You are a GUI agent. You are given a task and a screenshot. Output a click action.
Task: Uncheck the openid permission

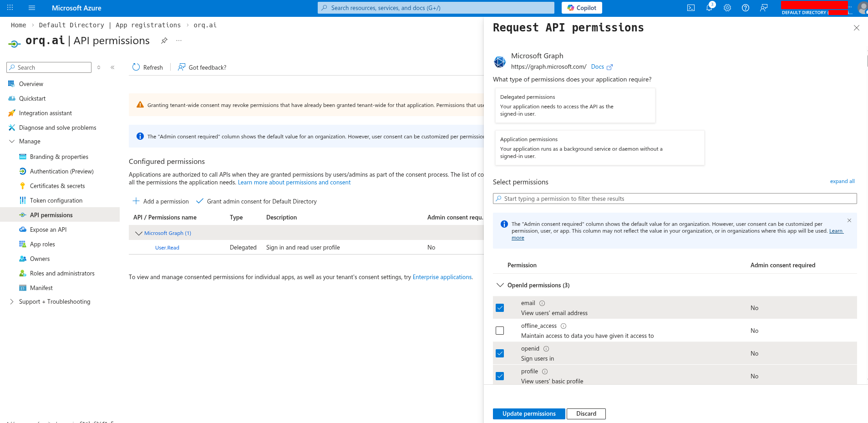point(500,353)
